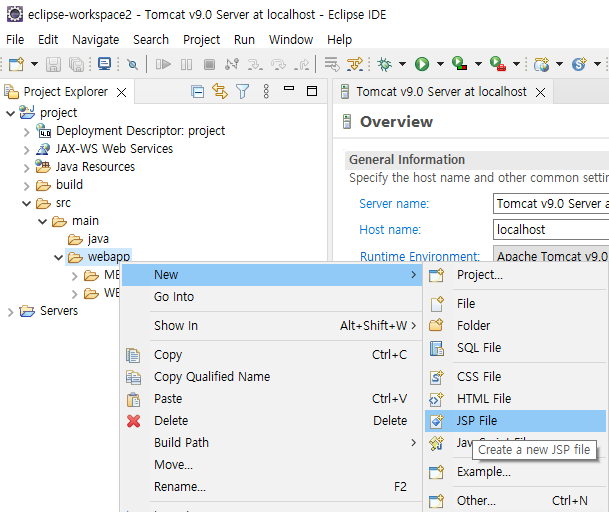Open the Window menu
Viewport: 609px width, 512px height.
pos(291,40)
